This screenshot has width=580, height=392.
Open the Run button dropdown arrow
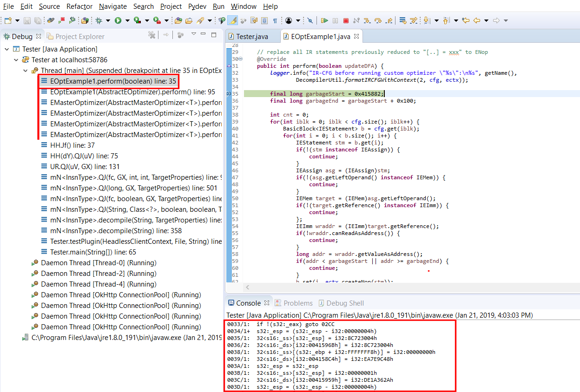[x=127, y=20]
